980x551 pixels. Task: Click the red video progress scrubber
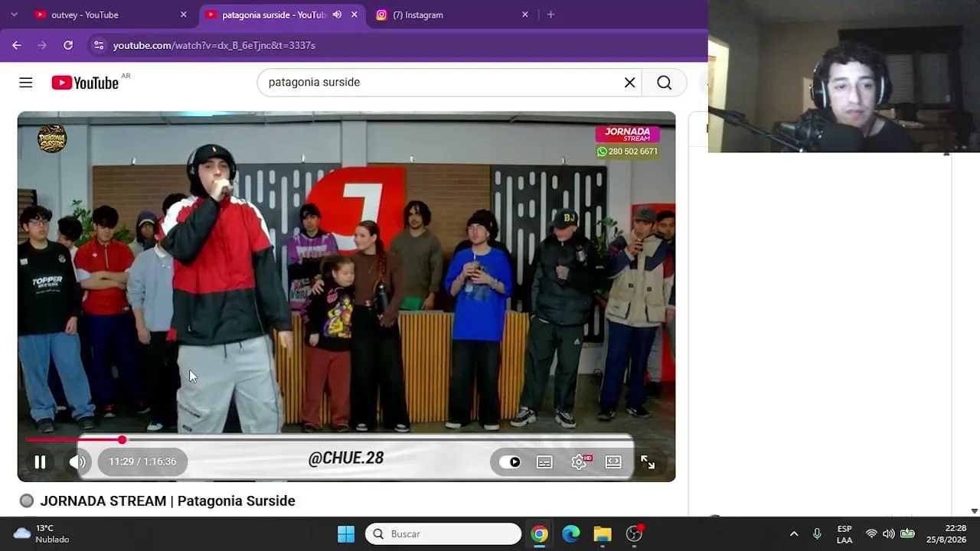coord(122,439)
